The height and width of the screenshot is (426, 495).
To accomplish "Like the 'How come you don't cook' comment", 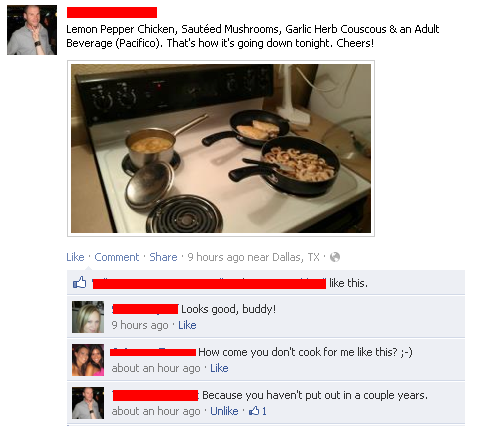I will coord(219,368).
